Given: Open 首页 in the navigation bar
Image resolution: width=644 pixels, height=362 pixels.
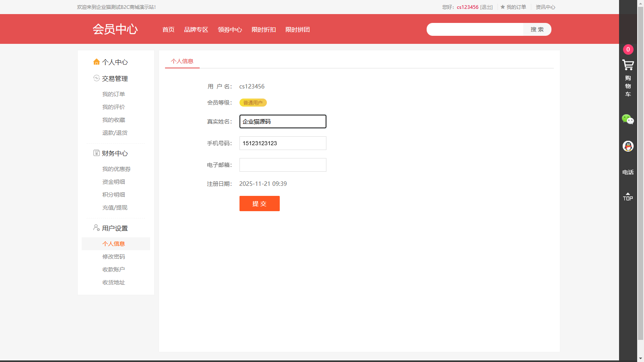Looking at the screenshot, I should (x=168, y=30).
